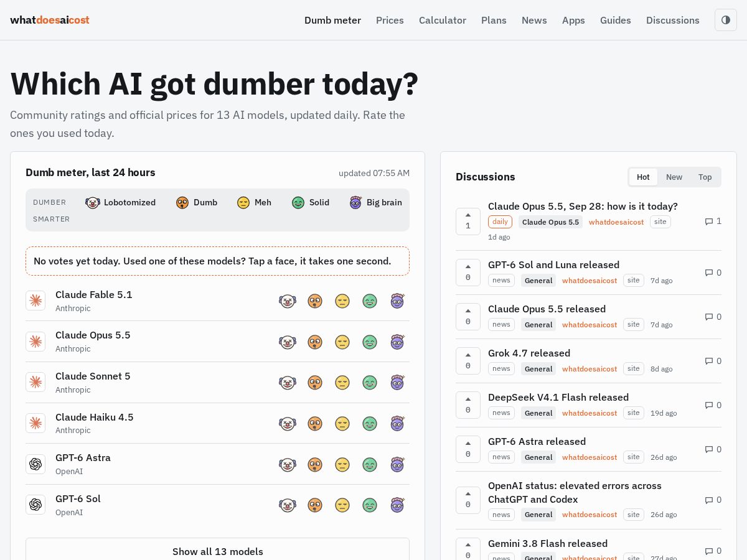Rate Claude Fable 5.1 as Meh
Image resolution: width=747 pixels, height=560 pixels.
click(x=342, y=301)
